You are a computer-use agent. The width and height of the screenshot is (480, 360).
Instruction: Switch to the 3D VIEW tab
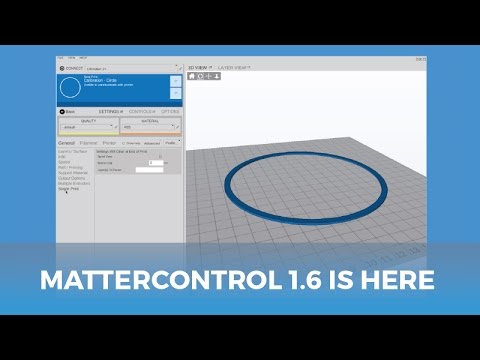point(200,68)
